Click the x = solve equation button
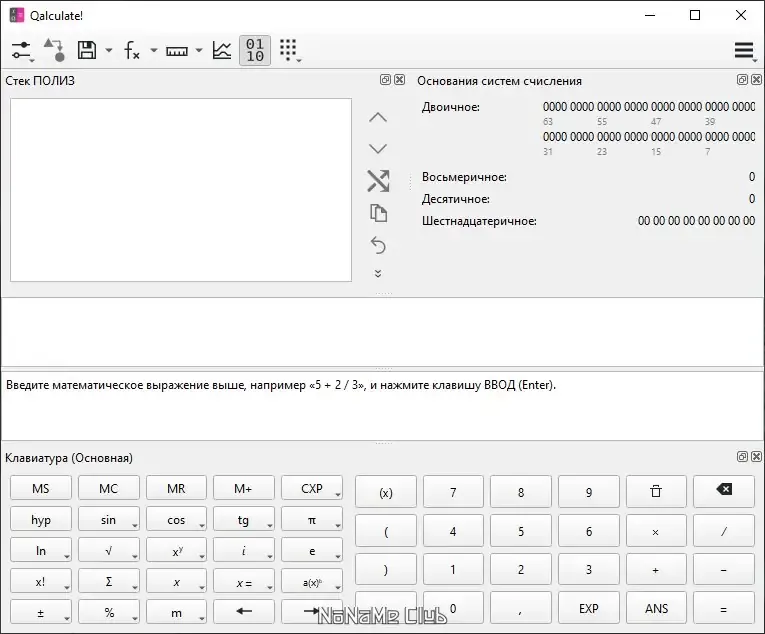 point(243,581)
